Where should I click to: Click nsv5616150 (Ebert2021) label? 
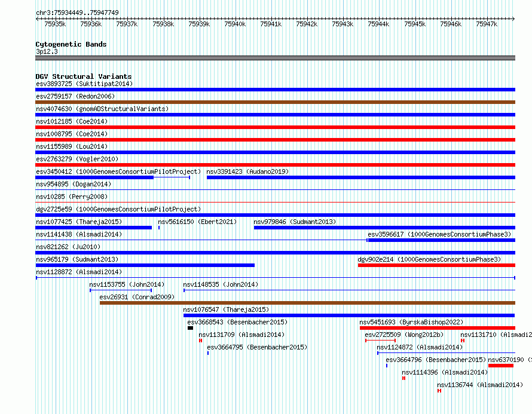[x=197, y=222]
